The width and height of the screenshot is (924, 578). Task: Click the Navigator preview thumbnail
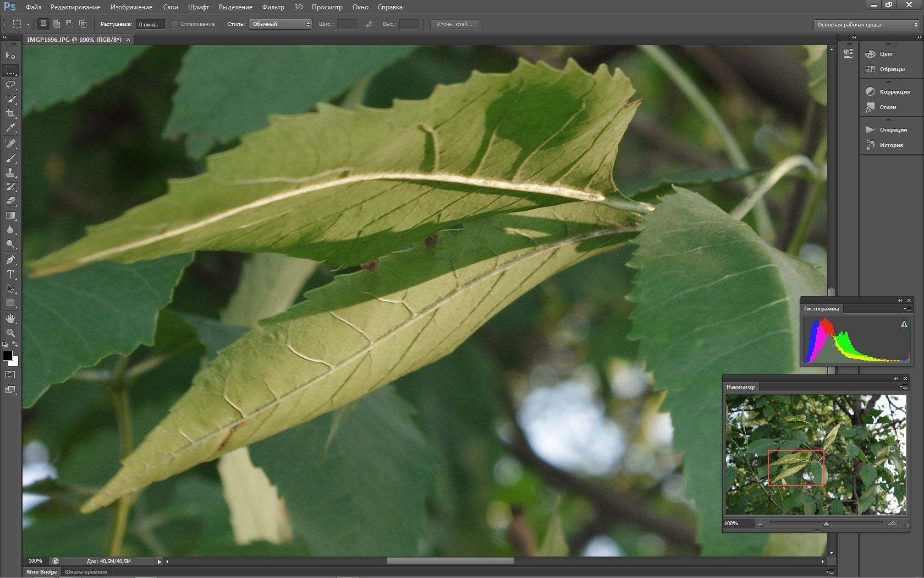[816, 455]
